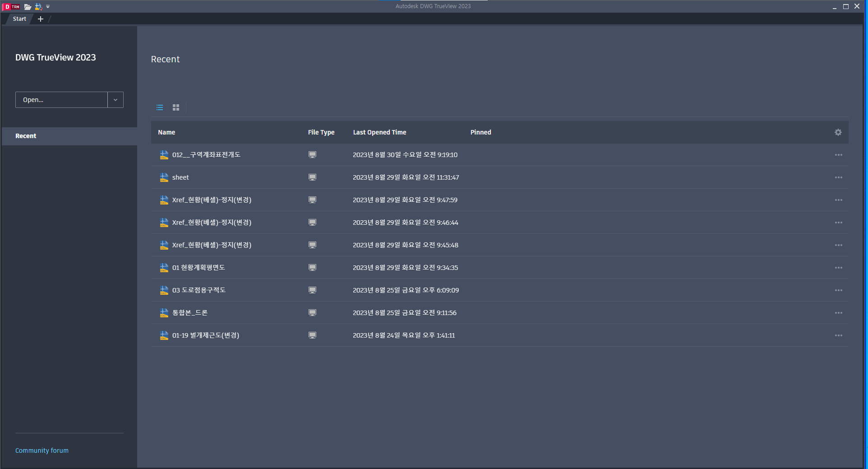Open more options for 01-19 별개제근도(변경) row
Screen dimensions: 868x469
pos(839,335)
